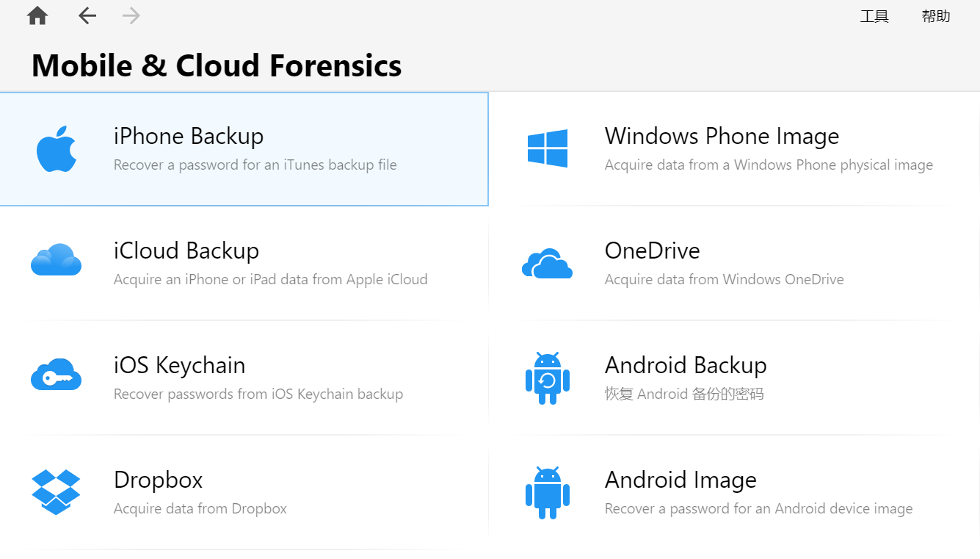
Task: Click 'Recover a password for an iTunes backup file'
Action: 255,165
